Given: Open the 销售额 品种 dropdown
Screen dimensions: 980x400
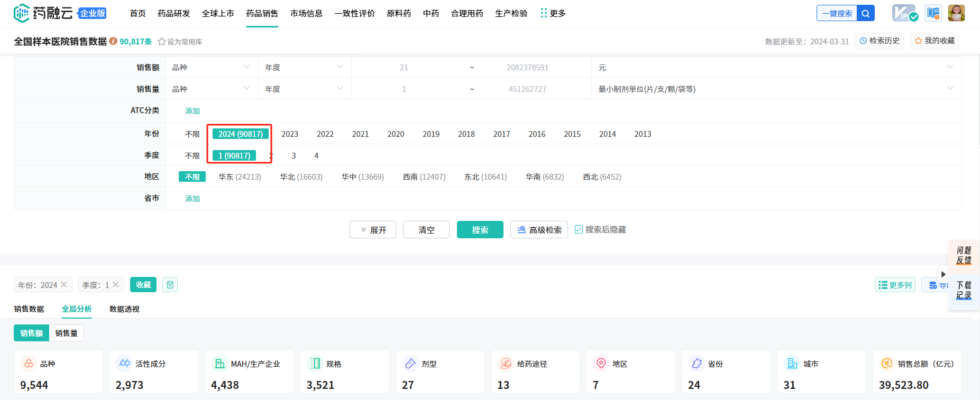Looking at the screenshot, I should click(211, 68).
